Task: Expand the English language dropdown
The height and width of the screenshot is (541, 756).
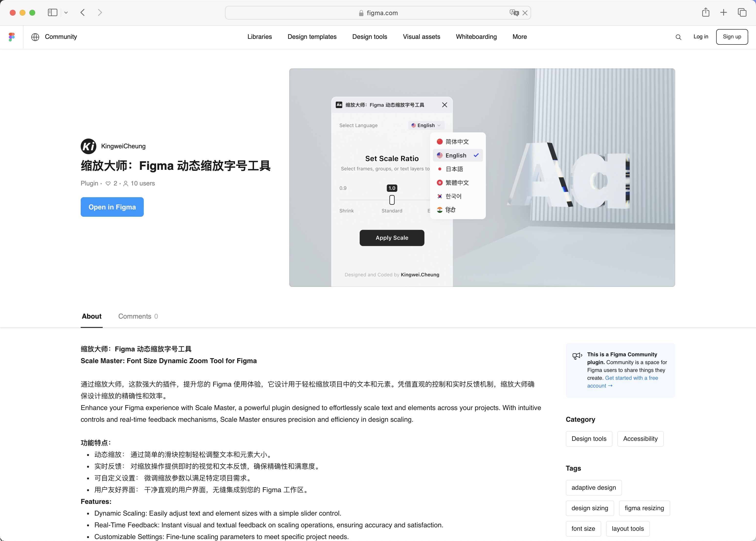Action: [426, 126]
